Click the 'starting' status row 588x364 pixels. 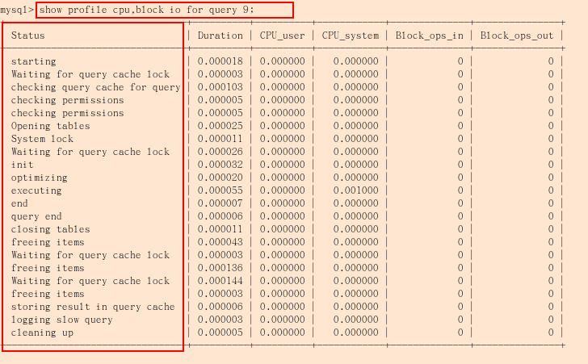click(x=33, y=61)
